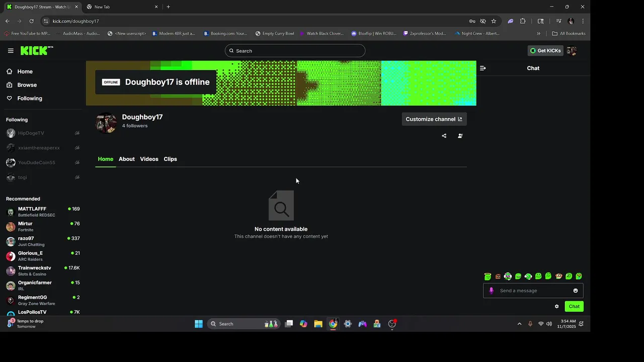This screenshot has height=362, width=644.
Task: Open the All Bookmarks folder
Action: pyautogui.click(x=569, y=34)
